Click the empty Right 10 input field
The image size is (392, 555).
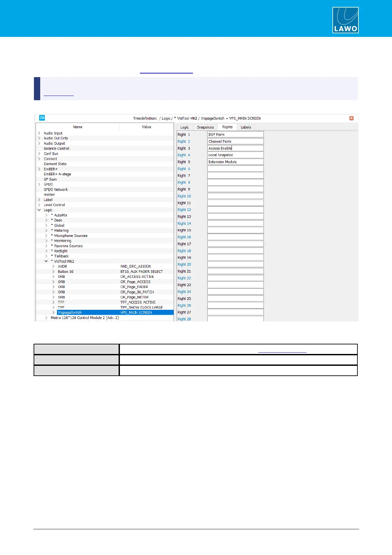235,196
